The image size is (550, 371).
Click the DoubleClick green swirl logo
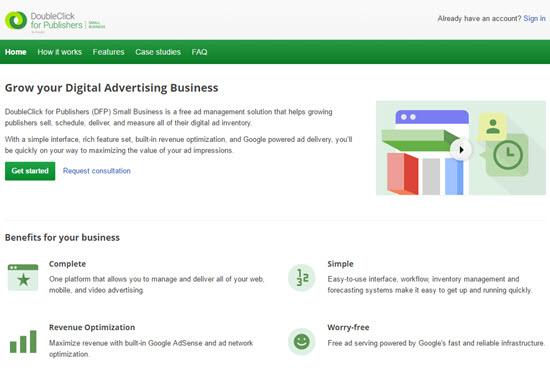pyautogui.click(x=16, y=20)
